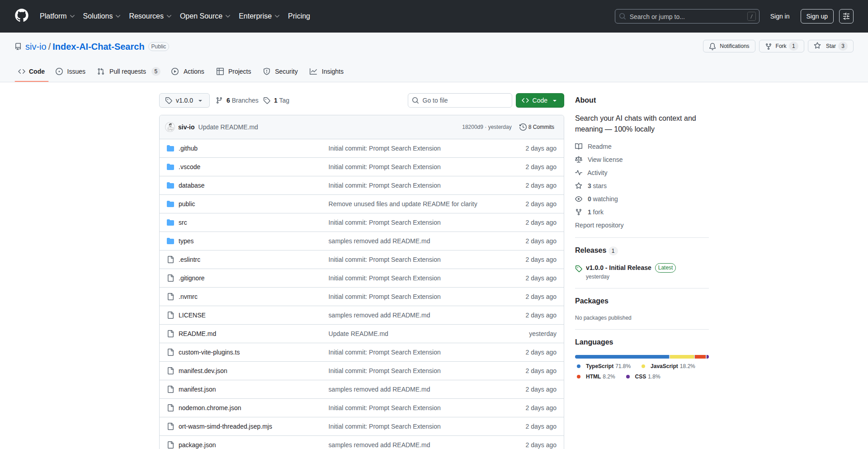868x449 pixels.
Task: Click the stars icon in About
Action: pyautogui.click(x=579, y=186)
